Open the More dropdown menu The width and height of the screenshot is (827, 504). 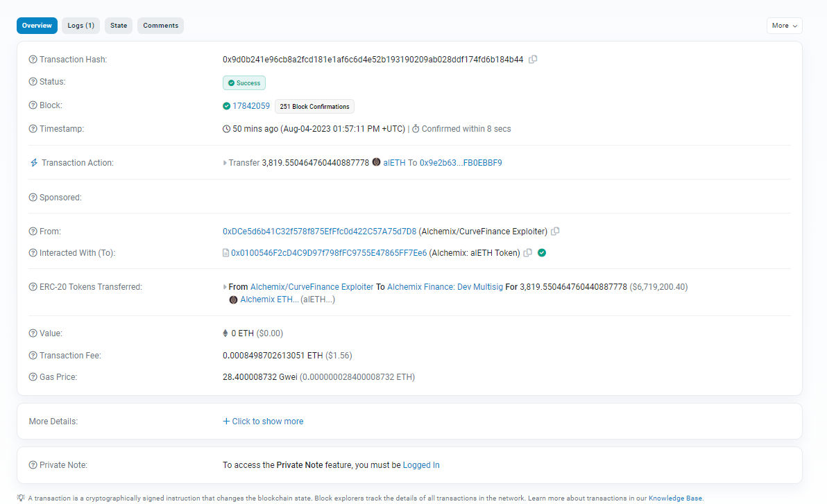click(784, 26)
